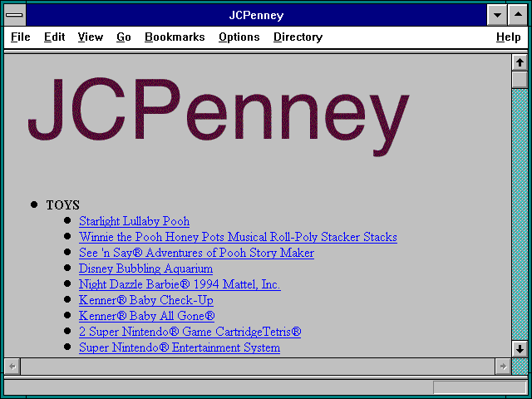Maximize the JCPenney window

coord(518,15)
